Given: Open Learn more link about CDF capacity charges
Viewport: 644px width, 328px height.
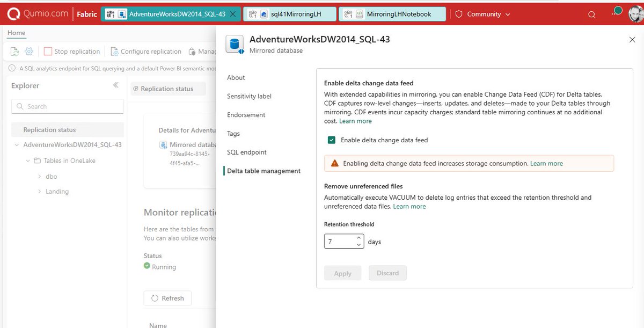Looking at the screenshot, I should pos(355,121).
